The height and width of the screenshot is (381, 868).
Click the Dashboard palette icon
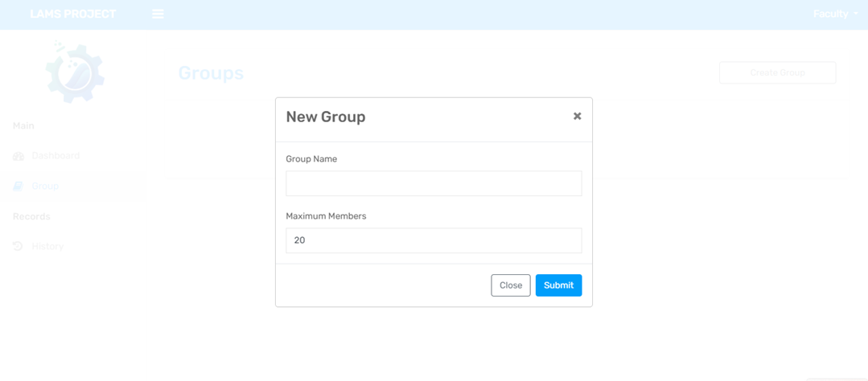point(19,156)
